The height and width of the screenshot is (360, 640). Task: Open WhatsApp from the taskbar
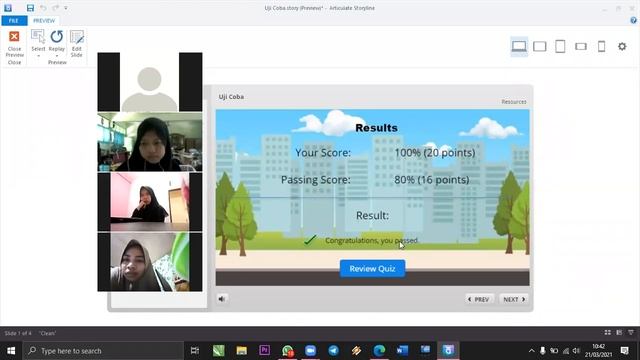(x=288, y=351)
